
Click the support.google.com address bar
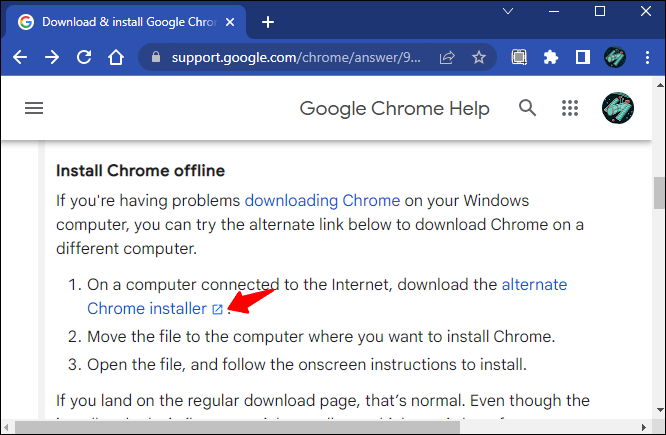click(296, 57)
